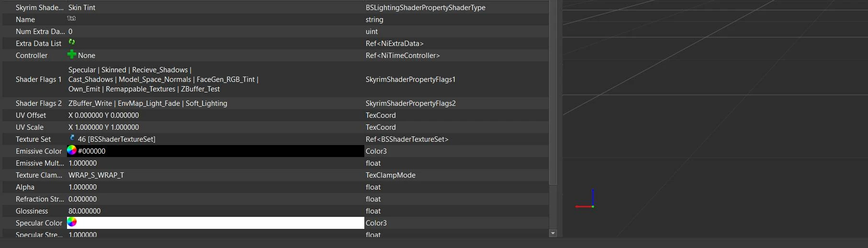Select the Refraction Strength row

tap(39, 199)
